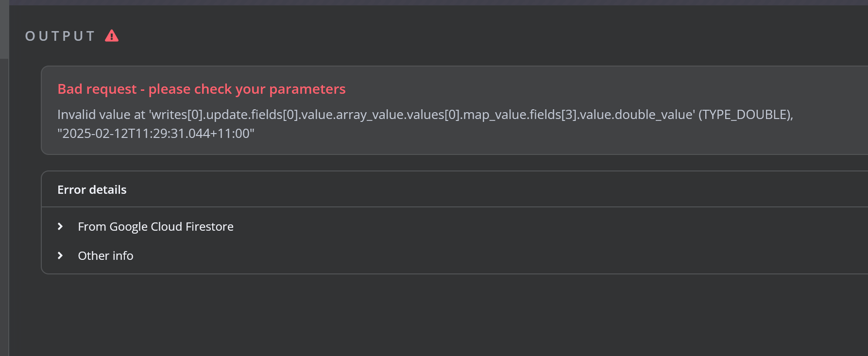
Task: Select the "Other info" label text
Action: tap(105, 256)
